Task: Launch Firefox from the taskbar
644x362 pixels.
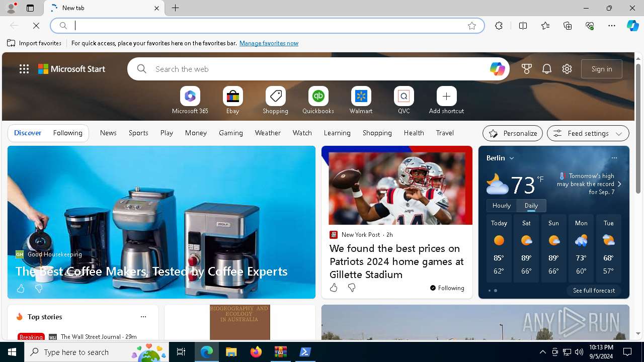Action: click(256, 352)
